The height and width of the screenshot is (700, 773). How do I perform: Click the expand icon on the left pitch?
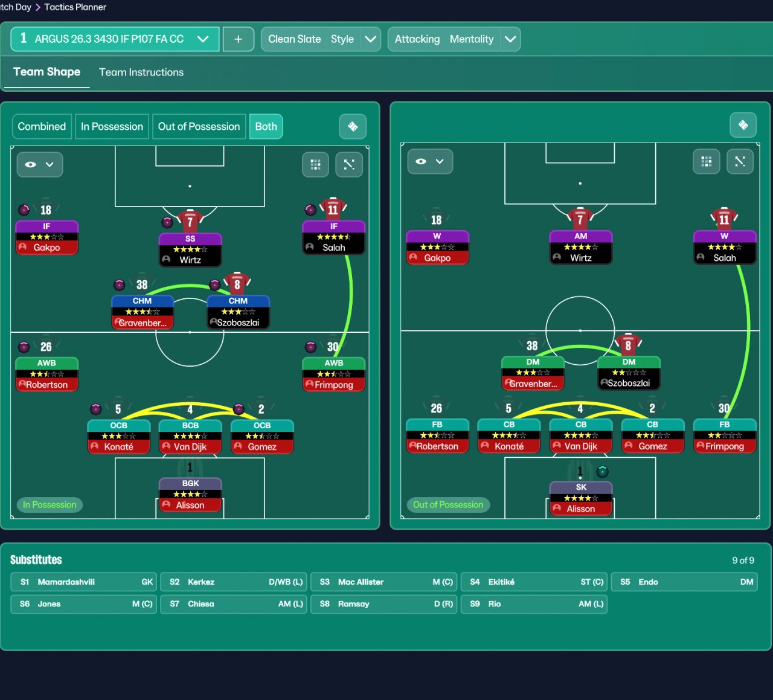pyautogui.click(x=349, y=164)
